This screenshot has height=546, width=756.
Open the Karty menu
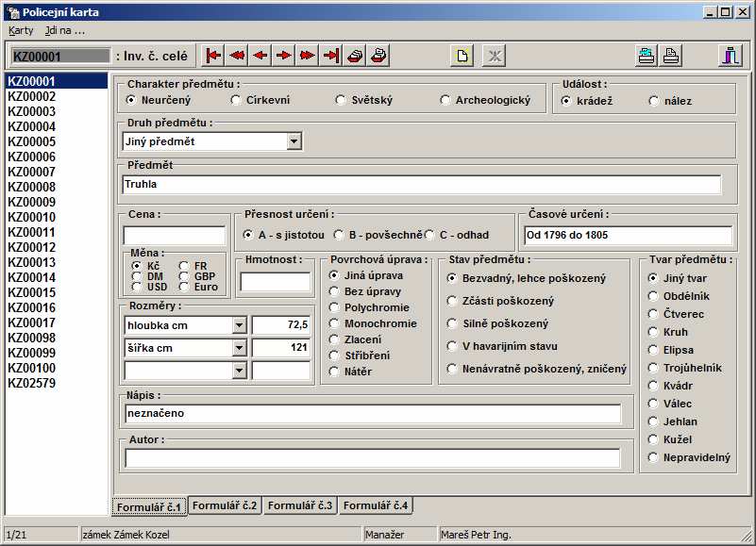(x=21, y=30)
